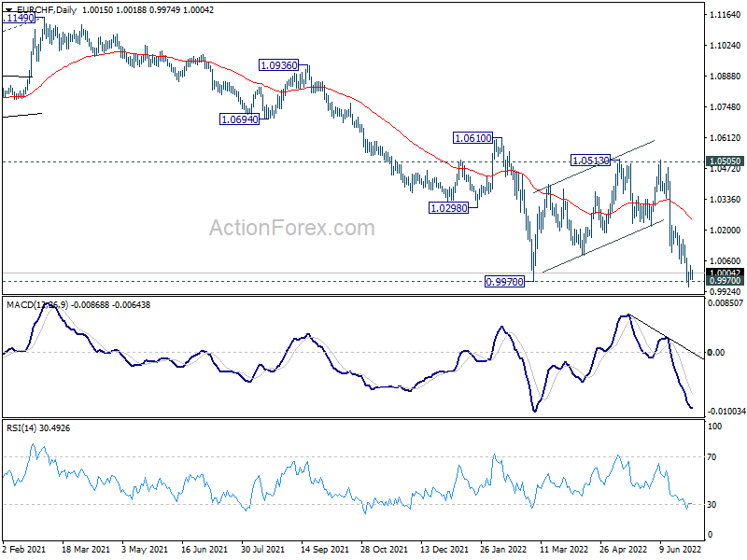The width and height of the screenshot is (747, 560).
Task: Click the 16 Jun 2021 date label
Action: [x=204, y=549]
